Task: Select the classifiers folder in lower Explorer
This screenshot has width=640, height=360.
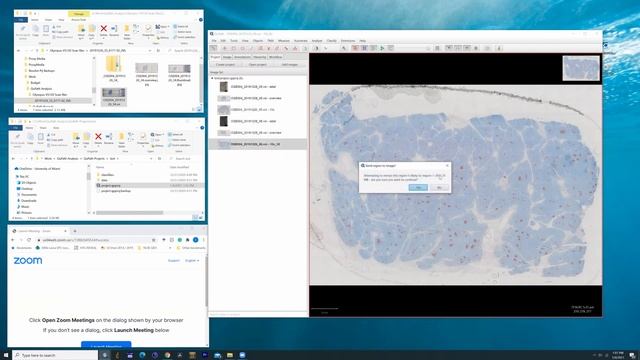Action: 108,175
